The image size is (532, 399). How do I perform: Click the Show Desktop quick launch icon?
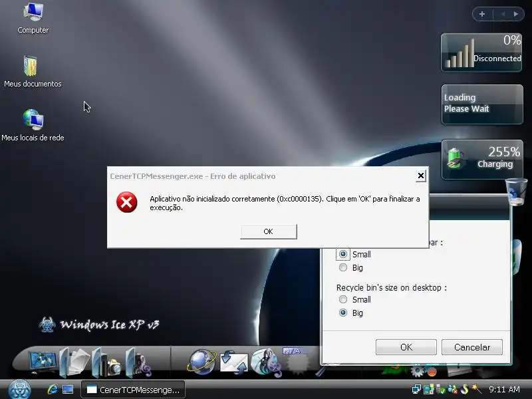[68, 390]
